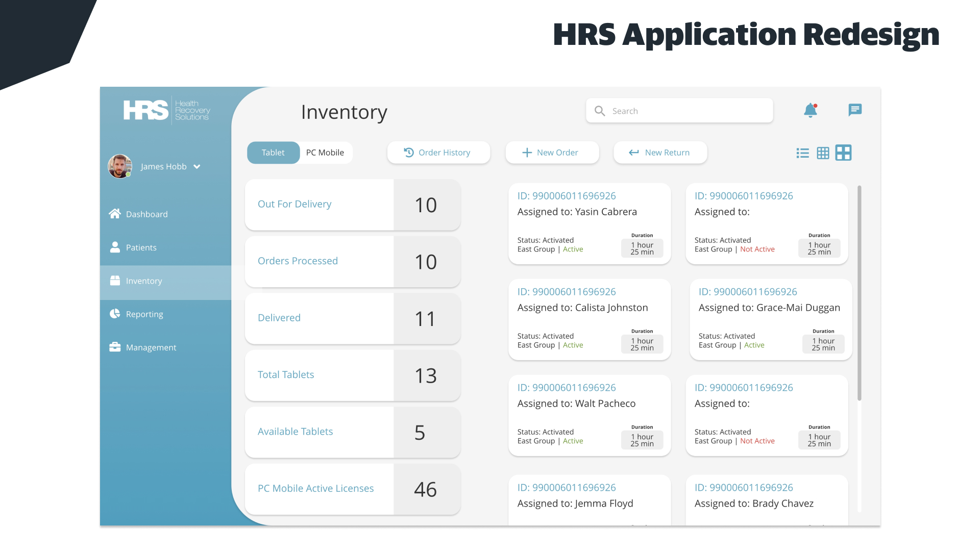
Task: Click inside the Search field
Action: [679, 111]
